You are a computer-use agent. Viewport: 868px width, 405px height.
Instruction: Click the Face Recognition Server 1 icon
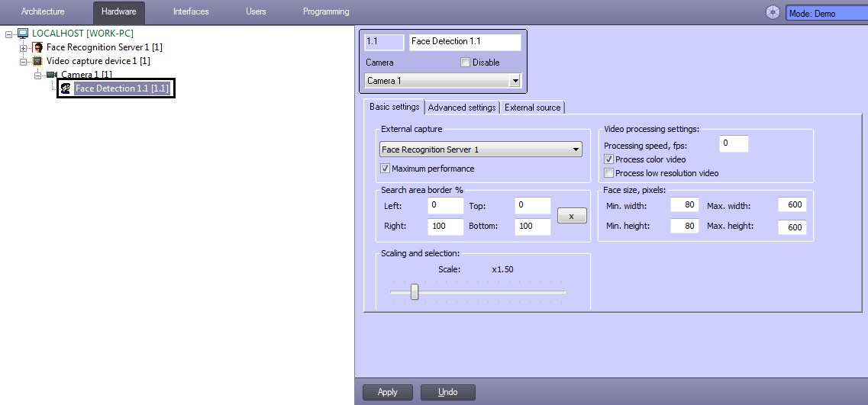click(38, 47)
